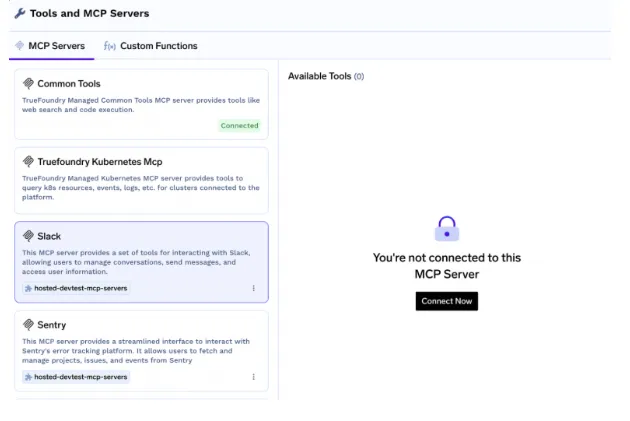The image size is (630, 421).
Task: Click the puzzle icon in Sentry's tag
Action: (x=28, y=377)
